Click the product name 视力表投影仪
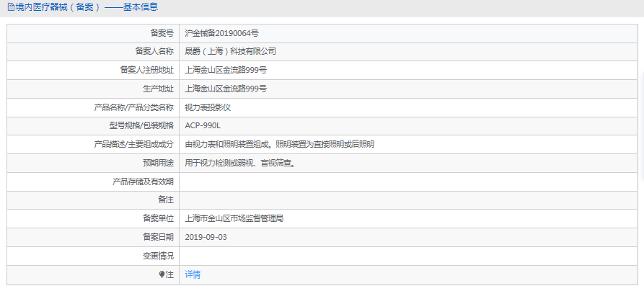644x291 pixels. pyautogui.click(x=208, y=107)
